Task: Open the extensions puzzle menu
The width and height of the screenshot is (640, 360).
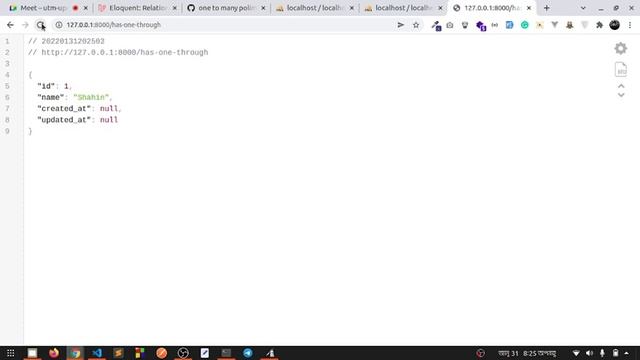Action: [599, 25]
